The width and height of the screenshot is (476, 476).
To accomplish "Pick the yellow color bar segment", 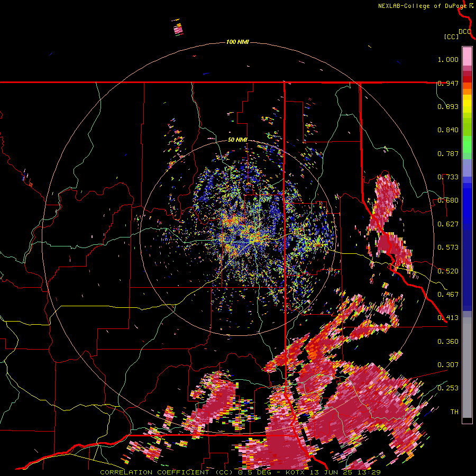I will (x=467, y=104).
